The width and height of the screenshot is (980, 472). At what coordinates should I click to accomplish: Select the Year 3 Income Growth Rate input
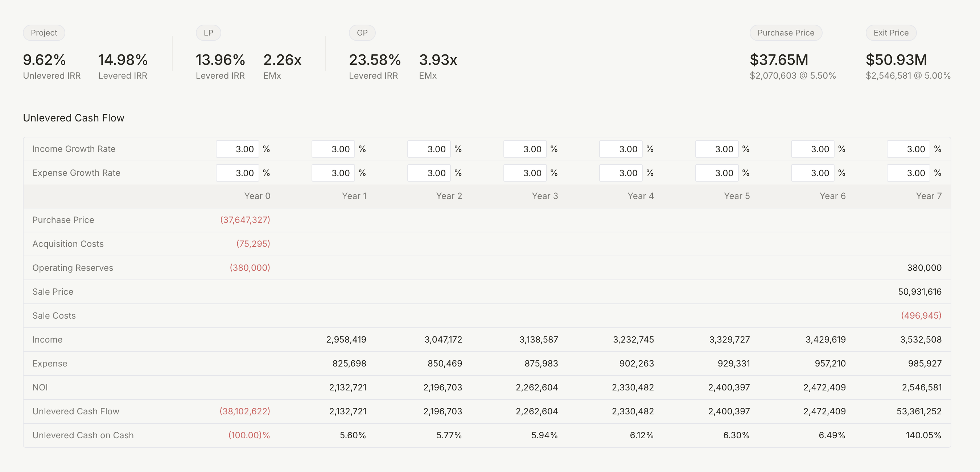525,149
